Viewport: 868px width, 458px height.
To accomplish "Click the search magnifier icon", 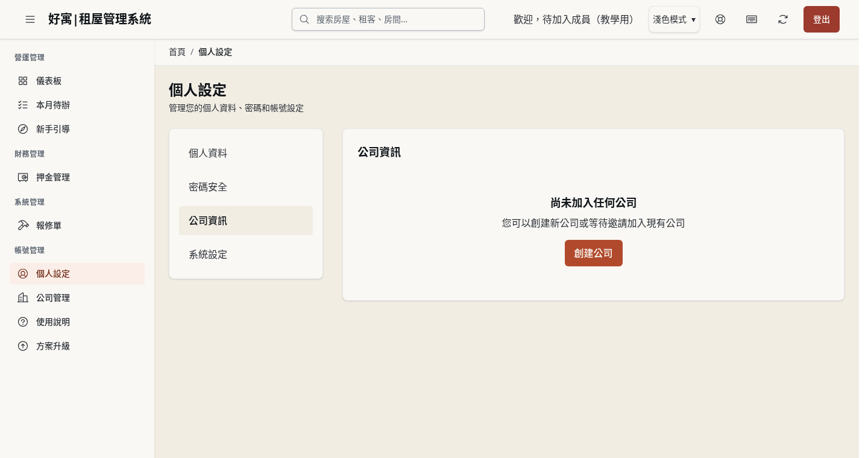I will (x=304, y=19).
